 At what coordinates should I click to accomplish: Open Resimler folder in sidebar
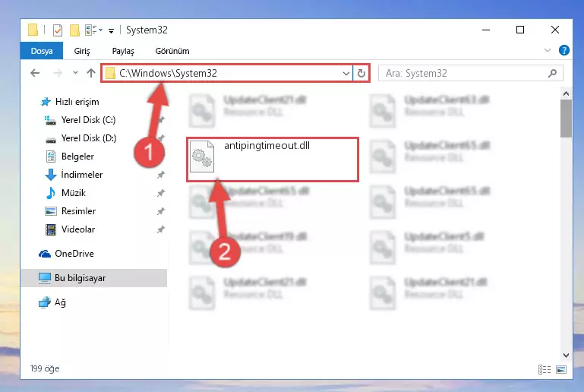[x=70, y=211]
